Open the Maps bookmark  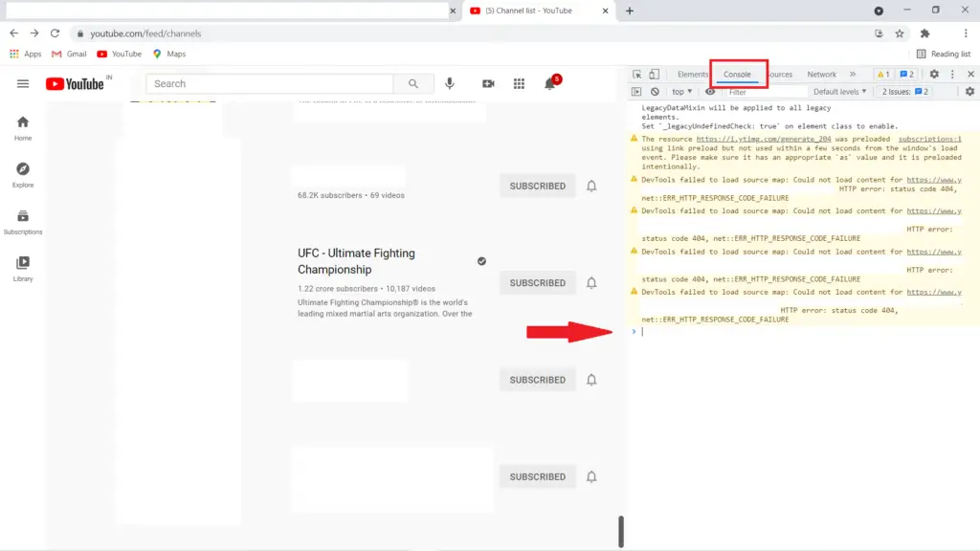tap(169, 54)
